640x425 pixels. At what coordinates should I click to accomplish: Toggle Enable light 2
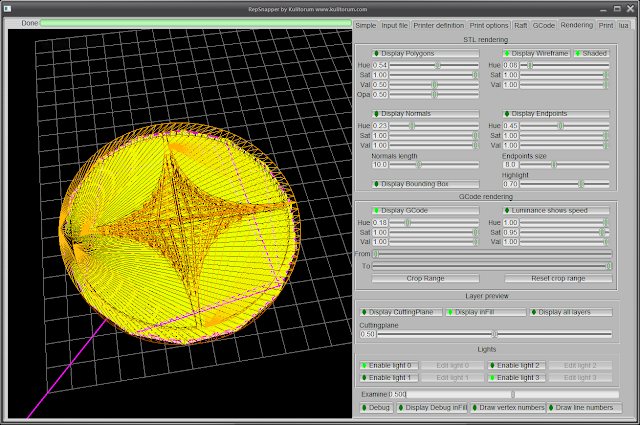coord(515,365)
